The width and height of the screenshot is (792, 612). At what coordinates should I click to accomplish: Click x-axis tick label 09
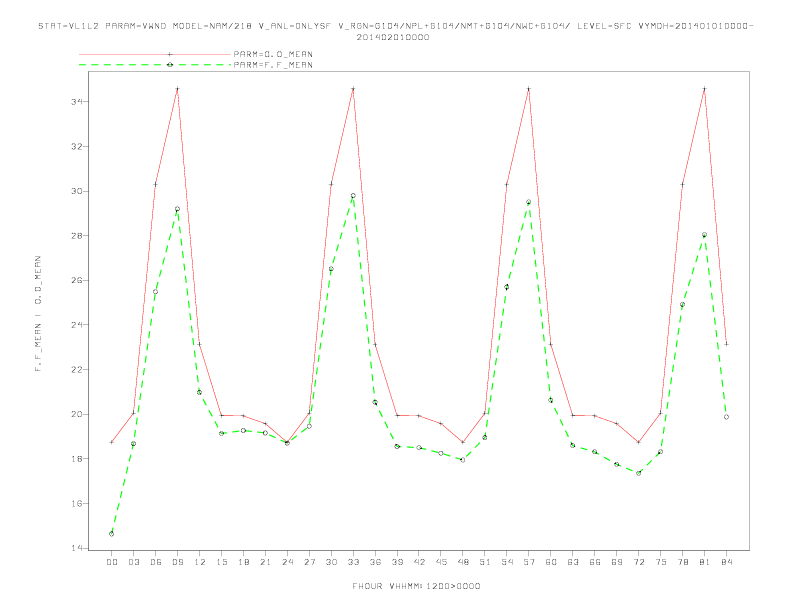point(177,562)
